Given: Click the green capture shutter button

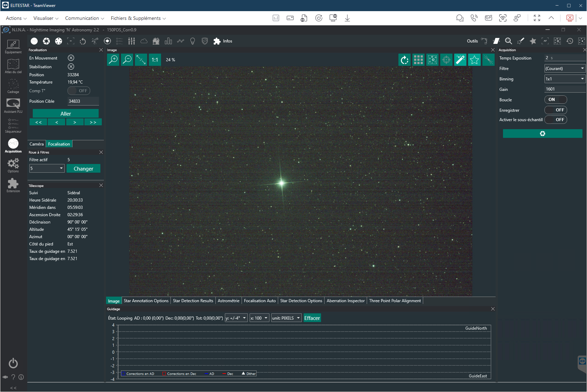Looking at the screenshot, I should pyautogui.click(x=542, y=134).
